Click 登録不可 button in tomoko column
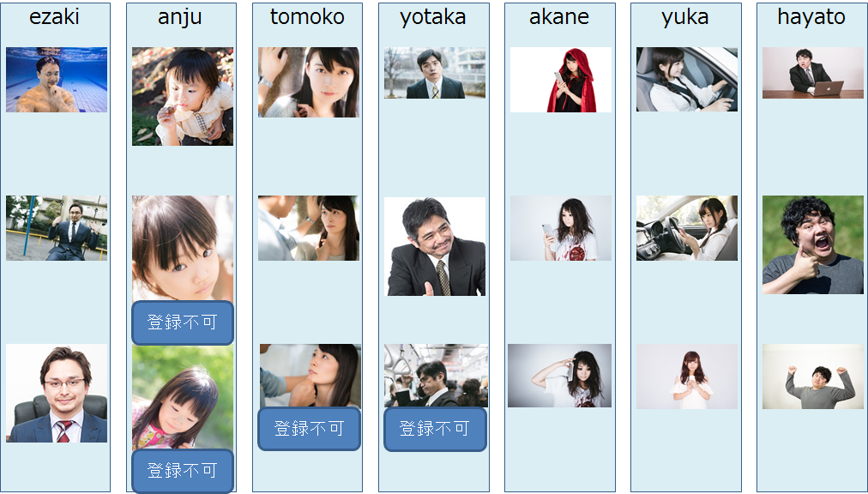Screen dimensions: 868x494 (309, 429)
